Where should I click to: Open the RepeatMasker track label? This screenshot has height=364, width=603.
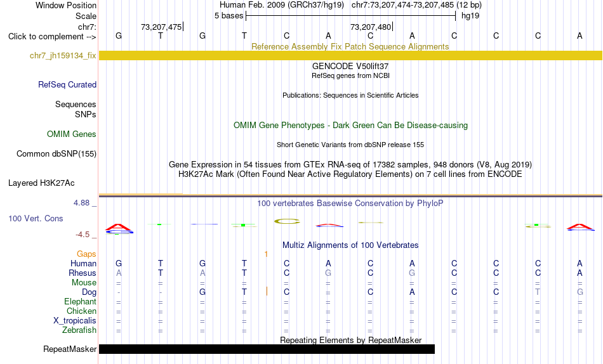click(70, 349)
